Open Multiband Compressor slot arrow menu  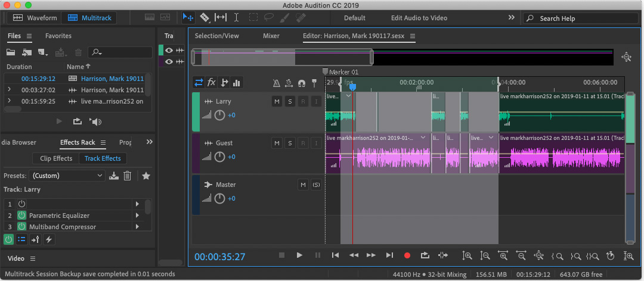[x=137, y=226]
